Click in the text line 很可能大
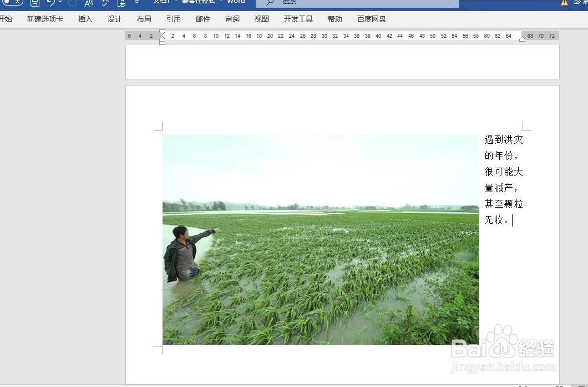 tap(504, 172)
